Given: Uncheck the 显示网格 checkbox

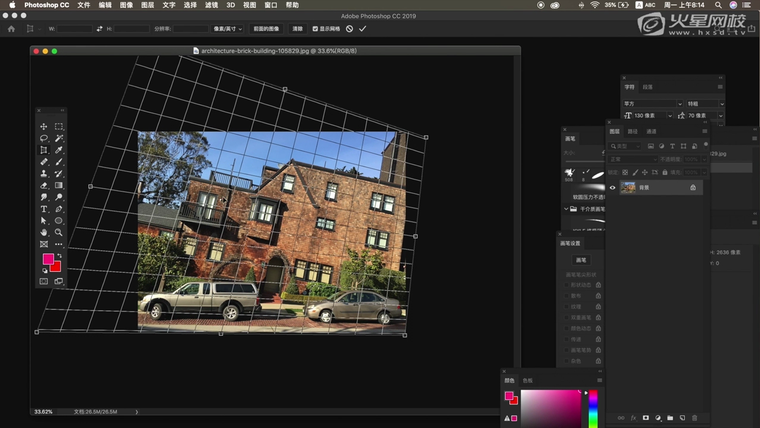Looking at the screenshot, I should point(316,29).
